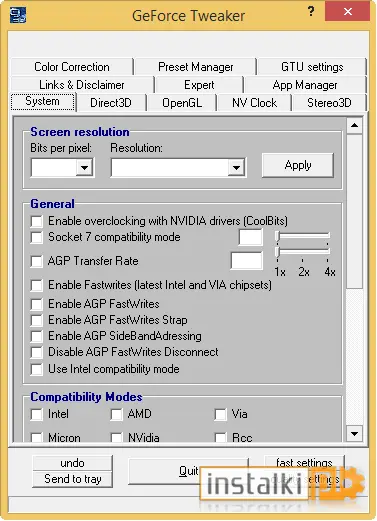Check the Rcc compatibility mode box
The width and height of the screenshot is (377, 521).
click(x=220, y=437)
